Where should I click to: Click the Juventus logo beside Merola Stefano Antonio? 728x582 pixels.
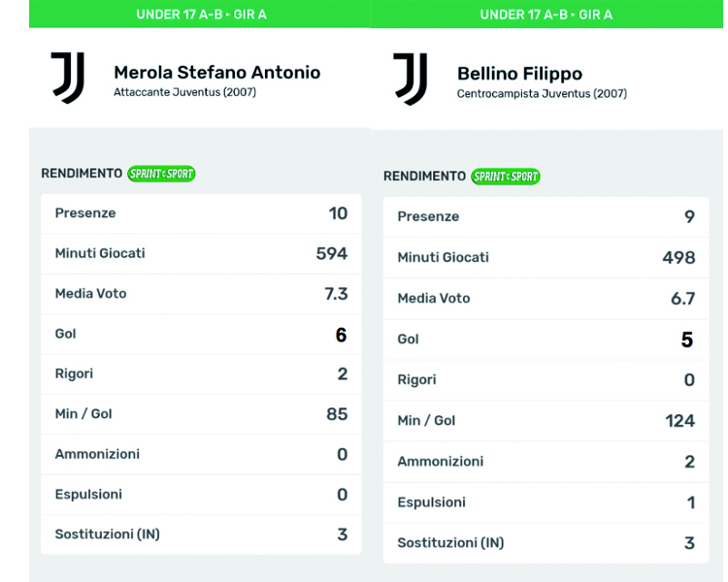(68, 78)
